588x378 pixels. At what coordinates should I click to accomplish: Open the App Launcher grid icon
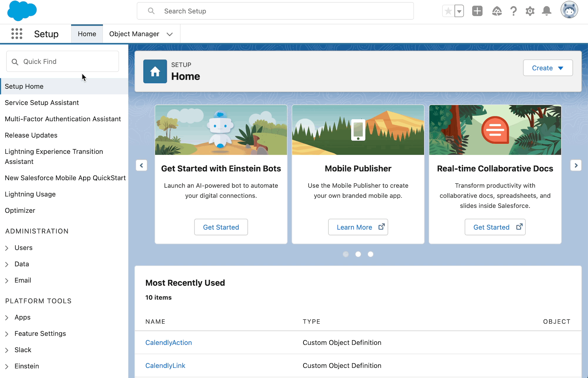17,34
